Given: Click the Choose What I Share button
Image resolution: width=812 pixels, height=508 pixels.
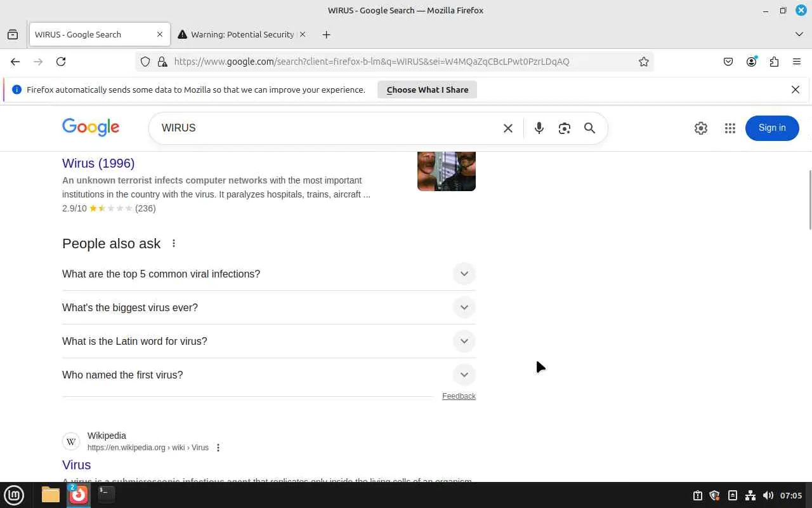Looking at the screenshot, I should 428,90.
